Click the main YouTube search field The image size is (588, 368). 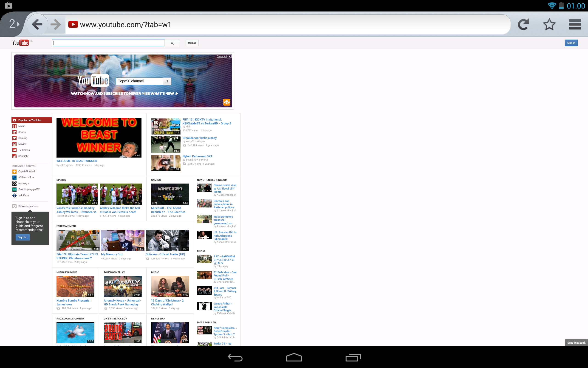pos(108,43)
